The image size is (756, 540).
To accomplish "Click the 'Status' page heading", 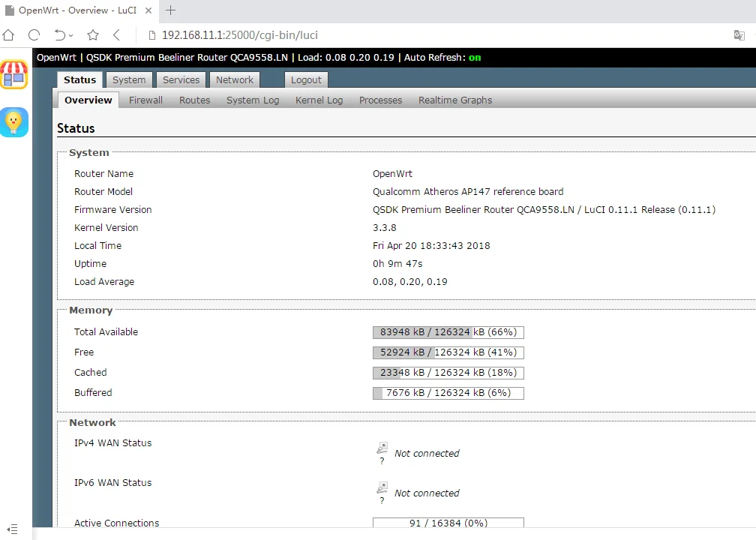I will 76,128.
